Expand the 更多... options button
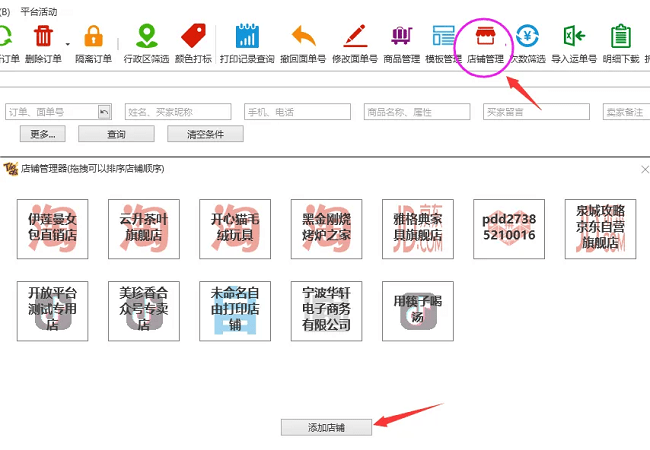650x450 pixels. 42,134
